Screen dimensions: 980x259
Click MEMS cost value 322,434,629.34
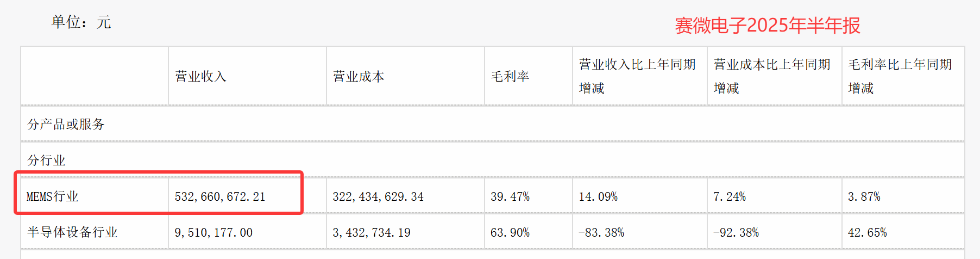[x=378, y=196]
